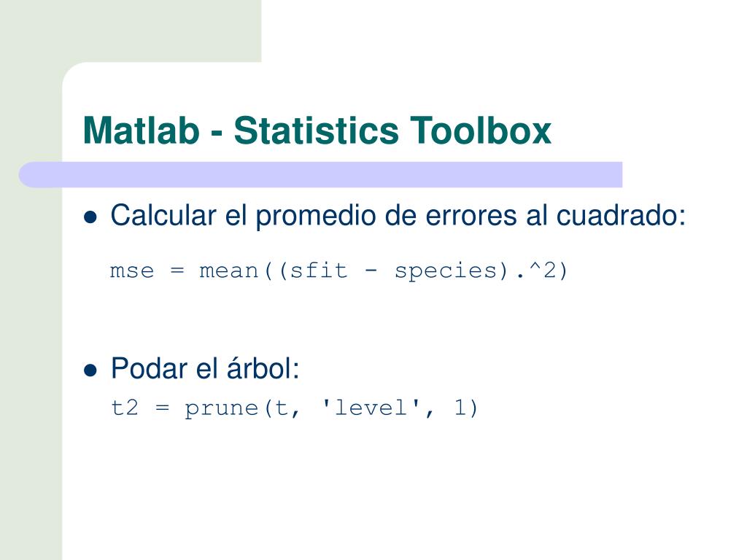747x560 pixels.
Task: Click the Podar el árbol bullet text
Action: coord(205,368)
